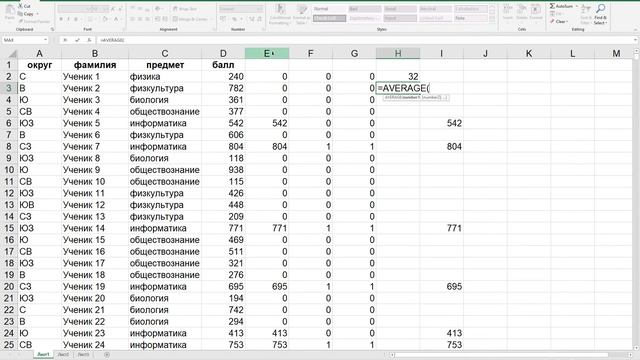Open Format as Table gallery
The image size is (640, 360).
(x=301, y=15)
